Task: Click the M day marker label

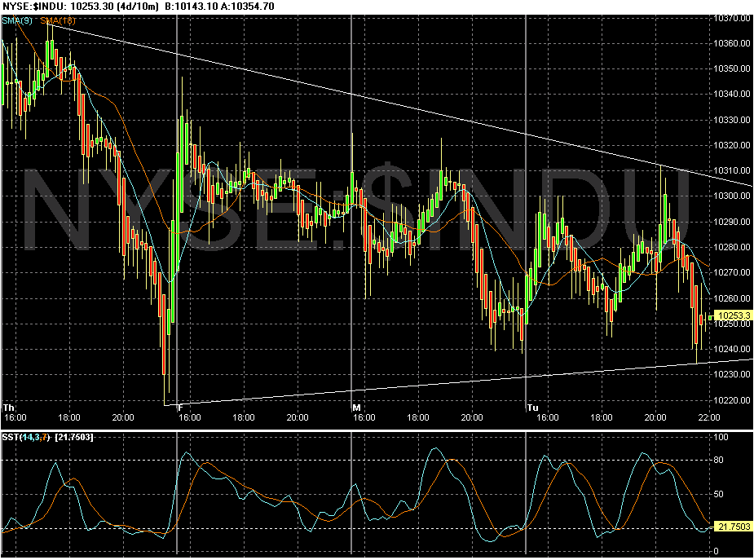Action: (x=356, y=408)
